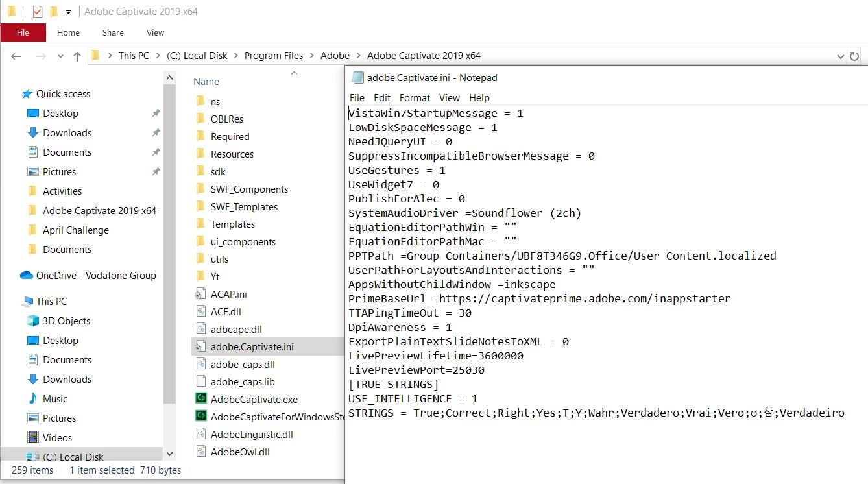Viewport: 868px width, 484px height.
Task: Click Adobe Captivate 2019 x64 breadcrumb segment
Action: [424, 56]
